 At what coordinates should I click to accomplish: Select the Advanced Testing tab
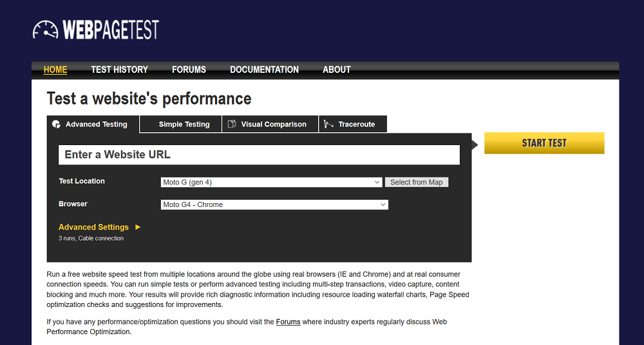point(93,124)
